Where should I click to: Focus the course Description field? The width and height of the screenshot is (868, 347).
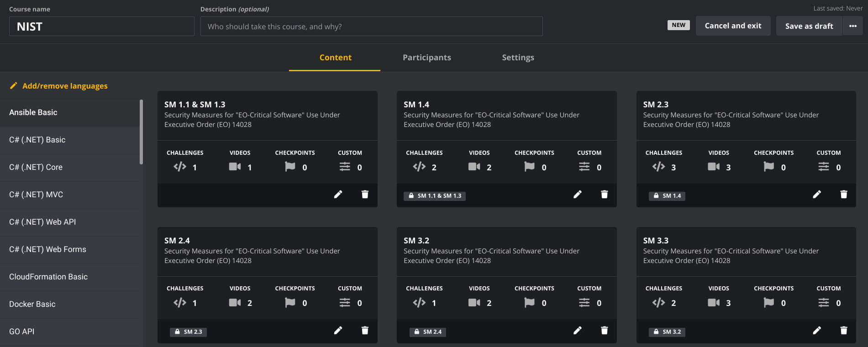coord(371,26)
